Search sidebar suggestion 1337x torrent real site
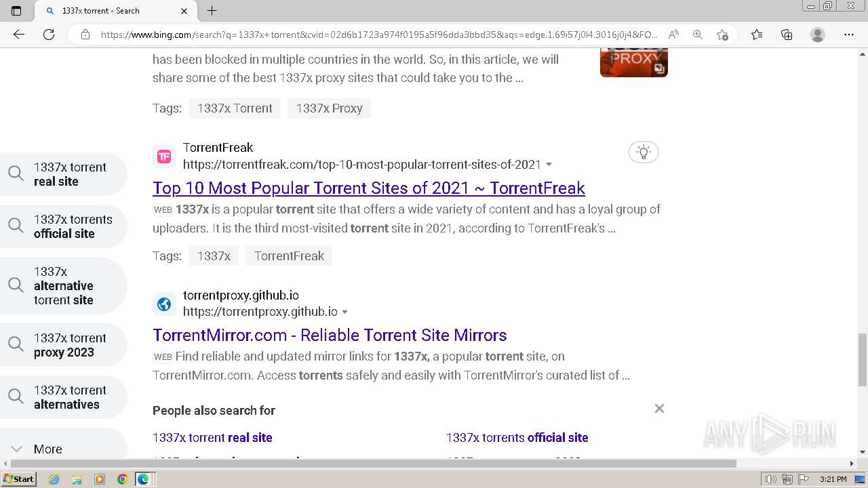 pos(63,174)
